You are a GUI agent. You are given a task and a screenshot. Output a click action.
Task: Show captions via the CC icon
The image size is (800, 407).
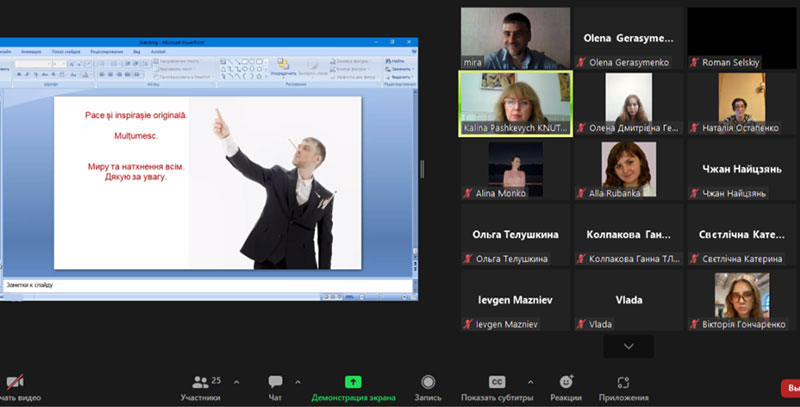click(x=496, y=381)
